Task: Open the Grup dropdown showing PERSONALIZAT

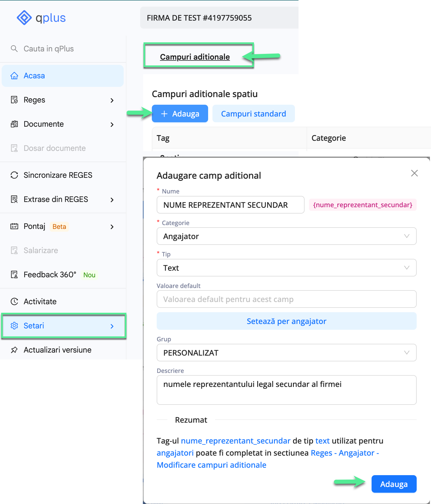Action: tap(286, 353)
